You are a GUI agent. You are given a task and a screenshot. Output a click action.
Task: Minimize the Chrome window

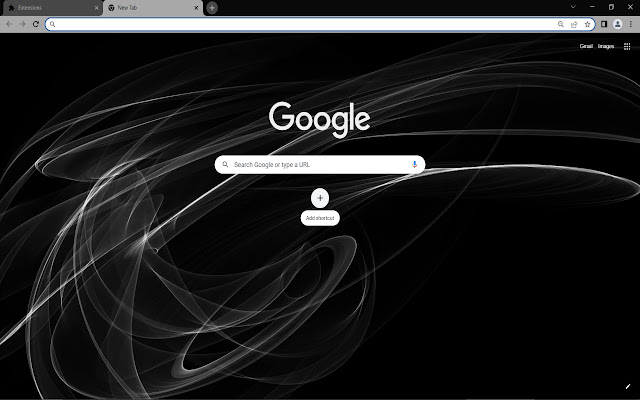point(592,7)
